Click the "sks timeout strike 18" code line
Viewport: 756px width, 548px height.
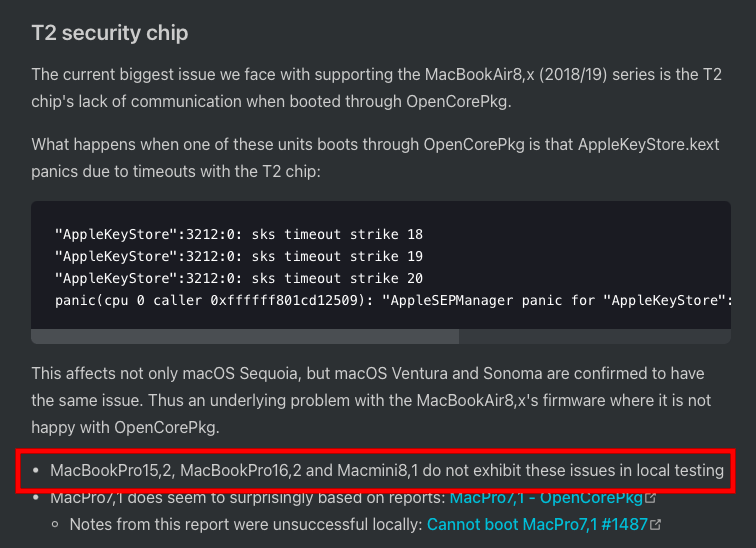pyautogui.click(x=239, y=234)
